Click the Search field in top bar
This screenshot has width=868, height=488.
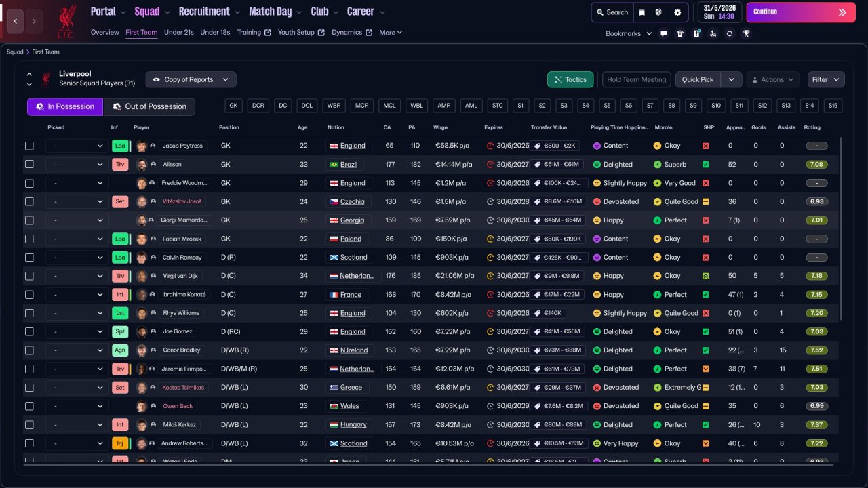[611, 12]
